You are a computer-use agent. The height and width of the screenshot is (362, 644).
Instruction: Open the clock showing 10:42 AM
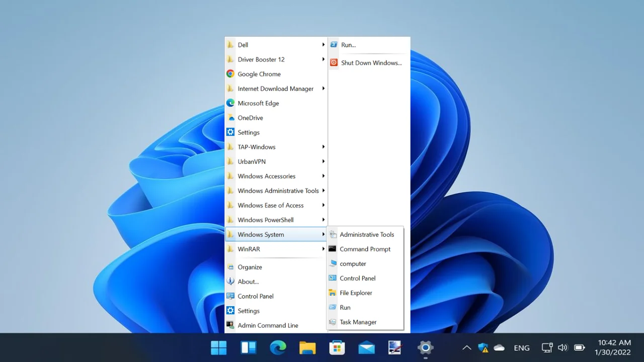click(x=612, y=347)
